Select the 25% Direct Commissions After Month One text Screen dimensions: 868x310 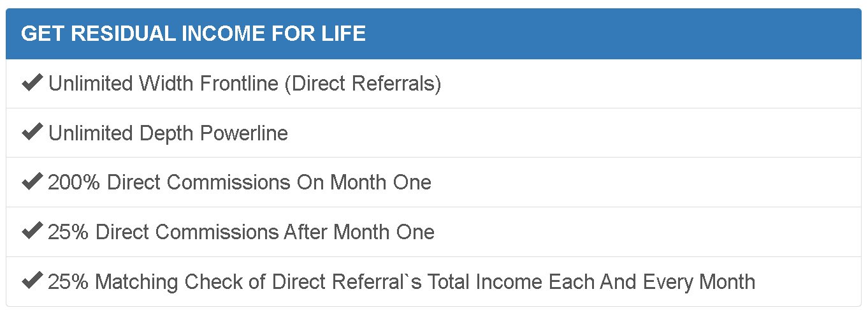coord(241,232)
